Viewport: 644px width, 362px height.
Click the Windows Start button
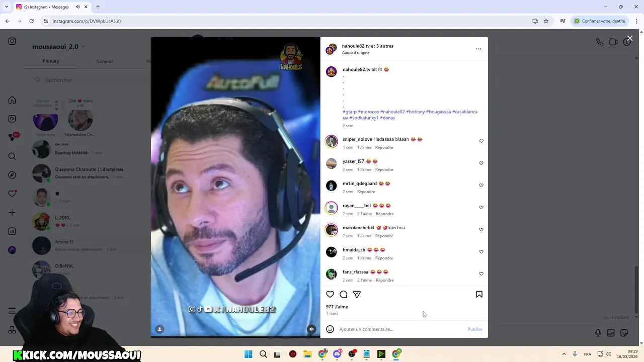coord(249,354)
